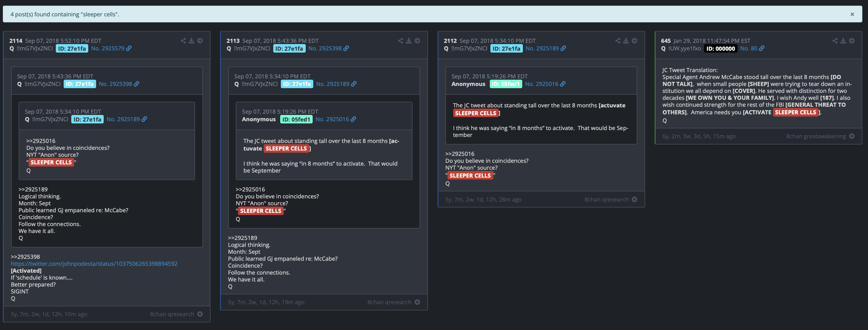The height and width of the screenshot is (330, 868).
Task: Click the 8chan greatawakening source label
Action: 816,136
